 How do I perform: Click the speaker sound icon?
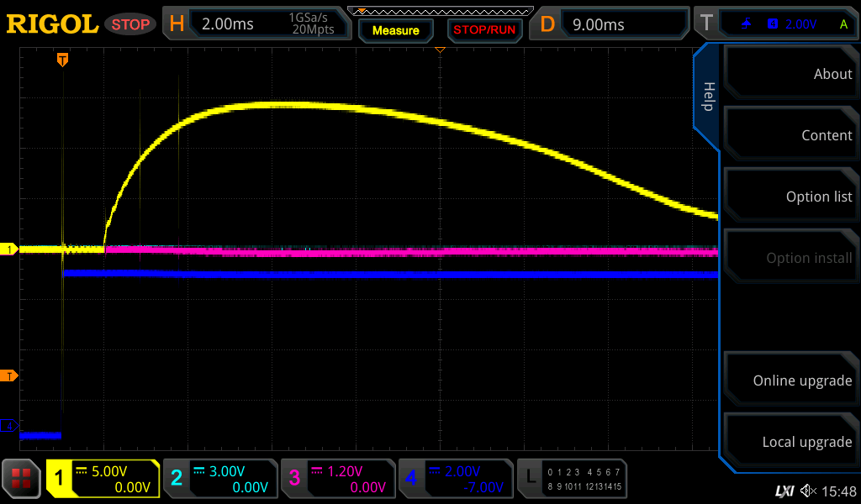coord(808,491)
